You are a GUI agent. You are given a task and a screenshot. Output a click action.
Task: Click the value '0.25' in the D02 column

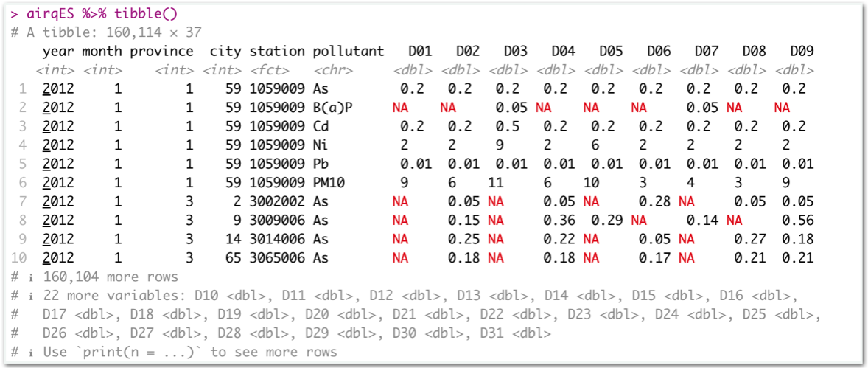464,239
